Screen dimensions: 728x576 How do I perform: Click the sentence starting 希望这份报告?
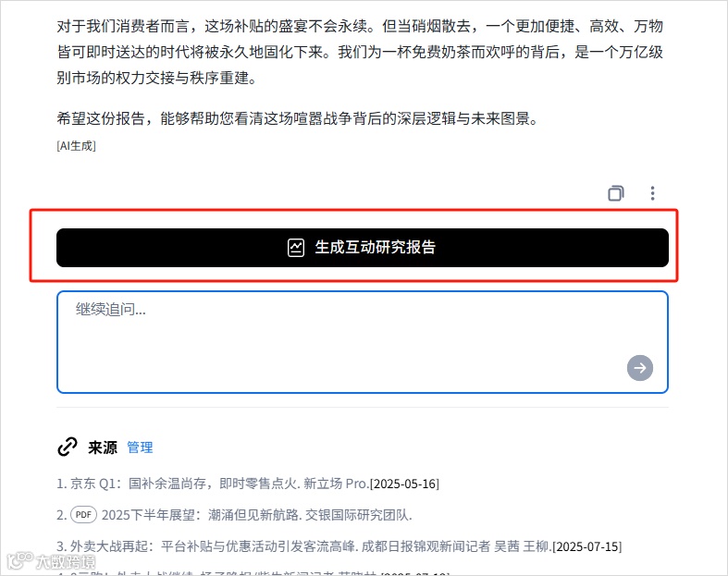297,118
